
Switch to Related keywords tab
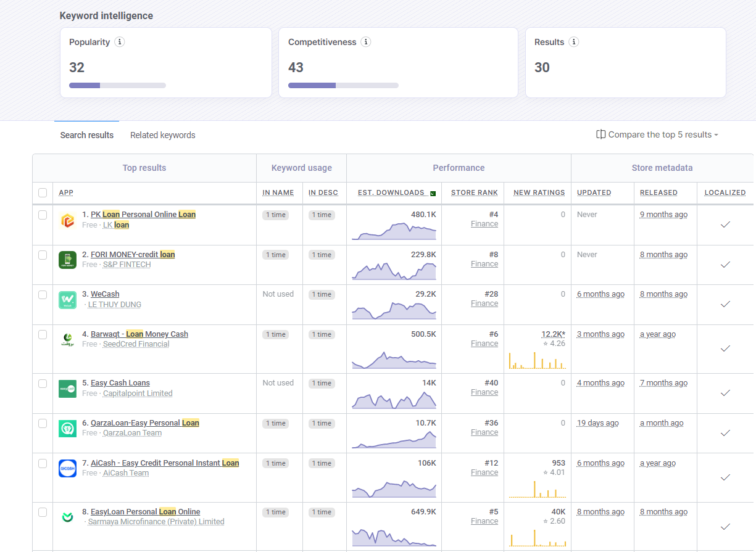(x=162, y=135)
